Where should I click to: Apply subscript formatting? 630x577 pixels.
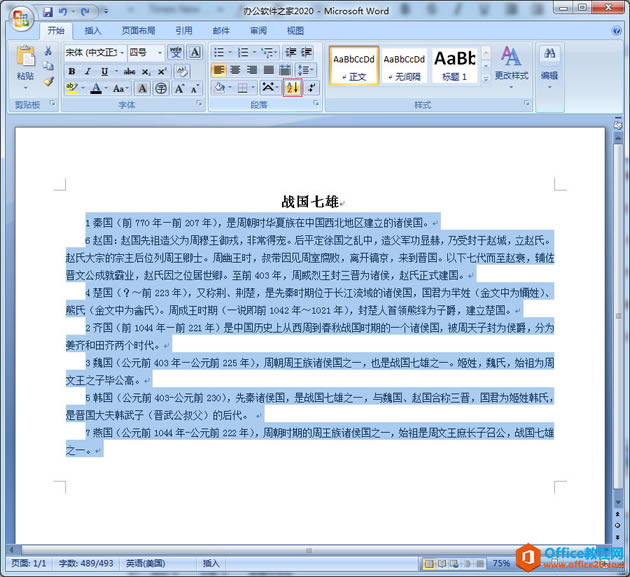click(x=146, y=72)
